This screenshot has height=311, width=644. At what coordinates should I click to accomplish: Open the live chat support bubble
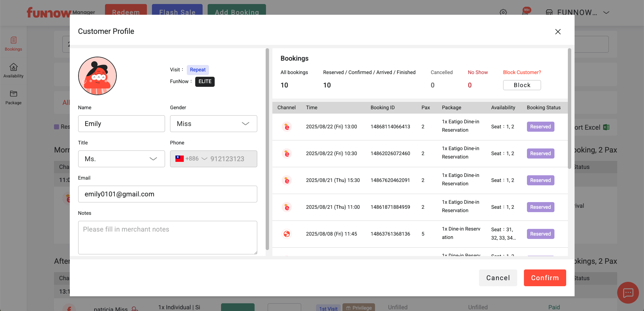628,293
